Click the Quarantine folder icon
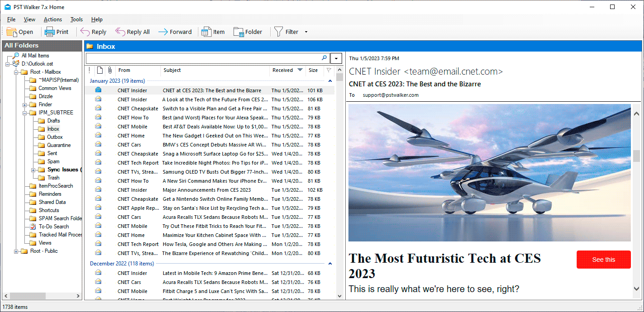Image resolution: width=644 pixels, height=312 pixels. pos(42,145)
